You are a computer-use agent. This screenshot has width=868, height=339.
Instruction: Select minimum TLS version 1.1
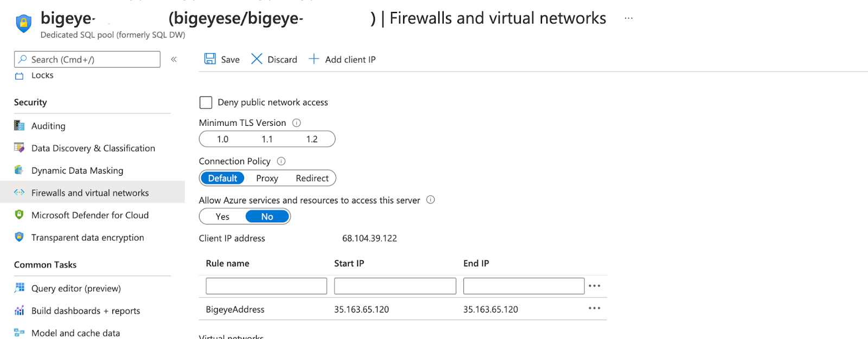point(267,139)
